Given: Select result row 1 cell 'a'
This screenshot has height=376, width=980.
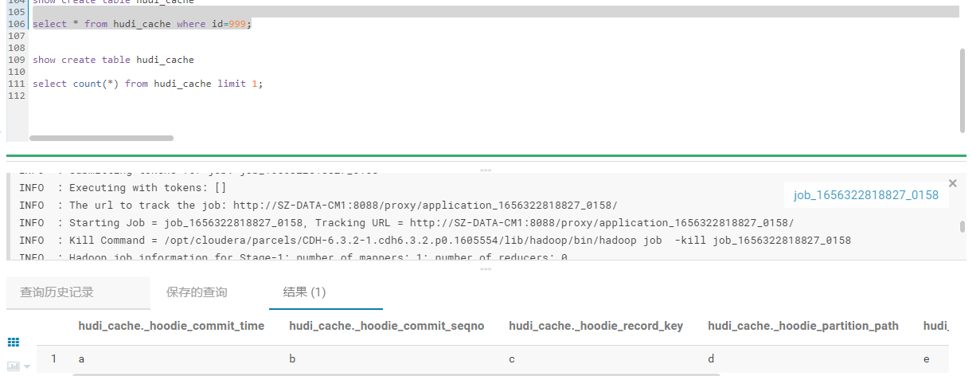Looking at the screenshot, I should 81,359.
